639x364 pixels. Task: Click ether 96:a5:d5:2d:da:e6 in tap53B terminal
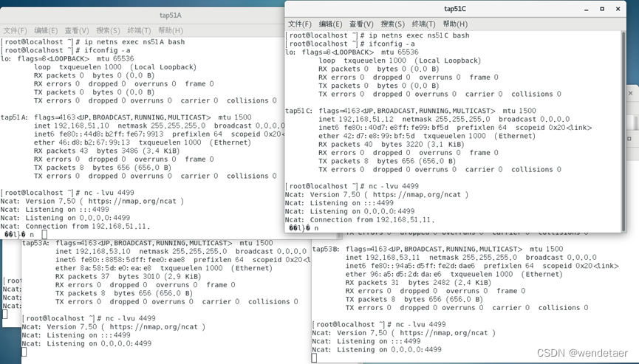pyautogui.click(x=393, y=274)
